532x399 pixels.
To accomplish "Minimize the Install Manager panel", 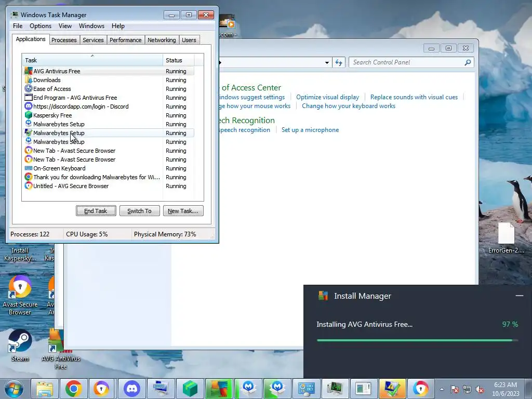I will (519, 296).
